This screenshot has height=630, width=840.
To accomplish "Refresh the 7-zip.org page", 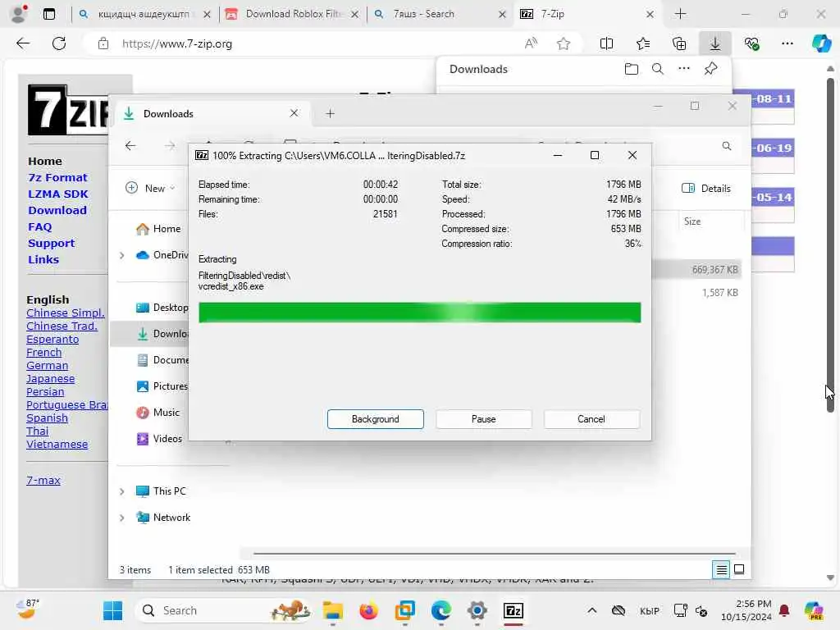I will [59, 43].
